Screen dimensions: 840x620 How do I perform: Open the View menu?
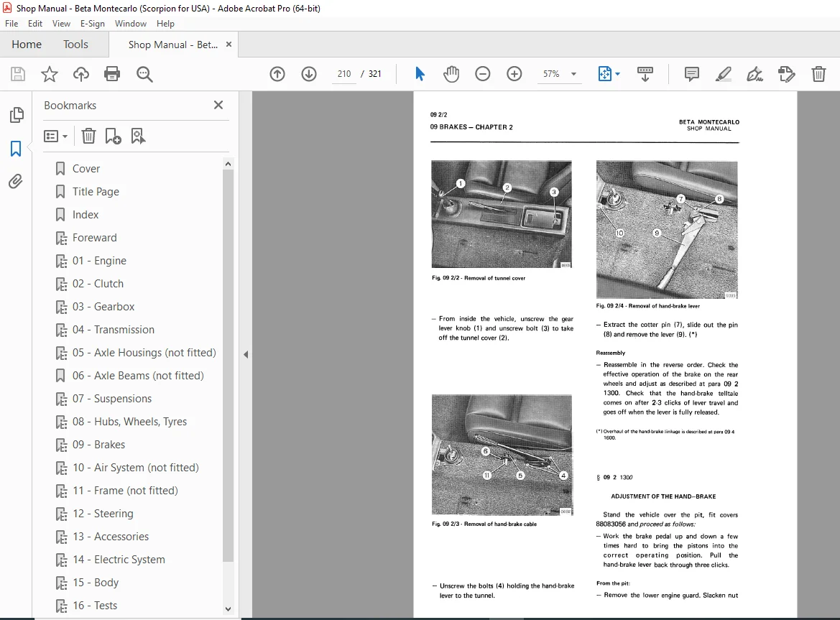pos(61,24)
